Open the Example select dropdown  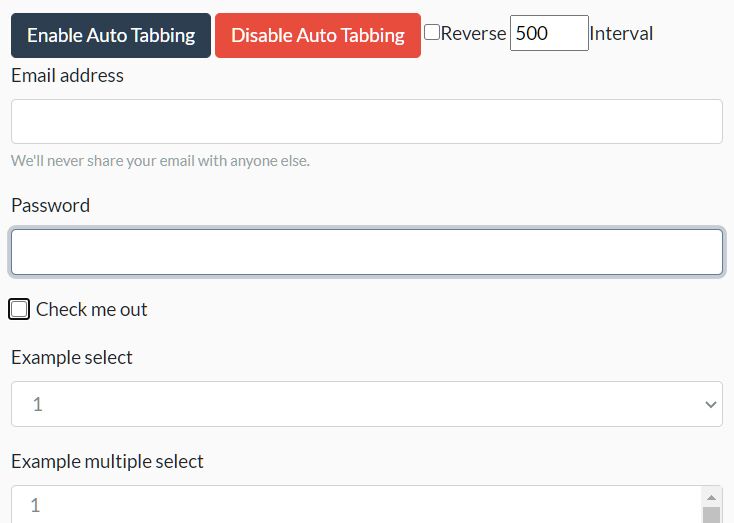pyautogui.click(x=367, y=404)
